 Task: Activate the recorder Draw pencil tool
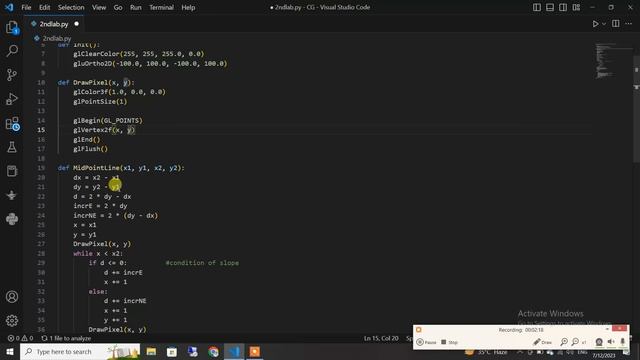542,342
